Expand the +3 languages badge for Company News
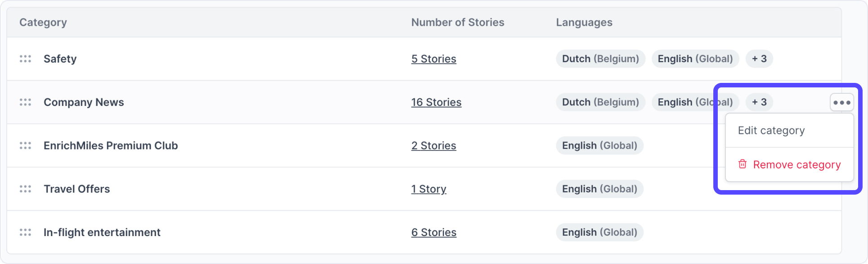Image resolution: width=868 pixels, height=264 pixels. [759, 102]
